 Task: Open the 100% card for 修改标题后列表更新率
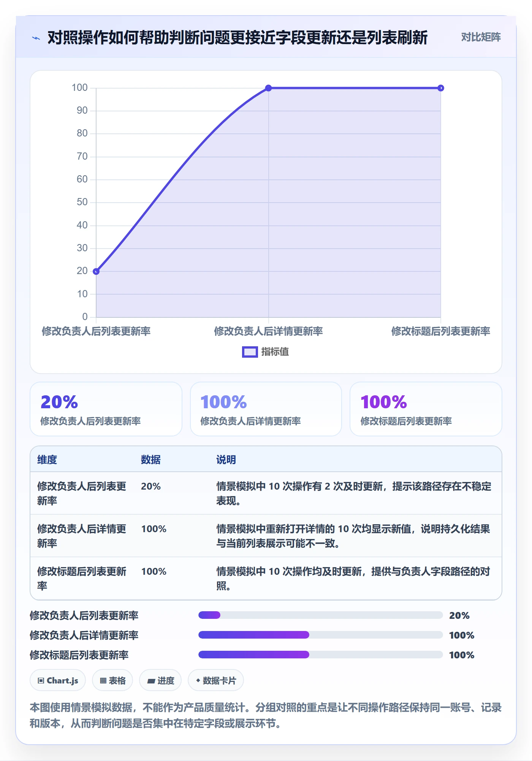point(426,409)
